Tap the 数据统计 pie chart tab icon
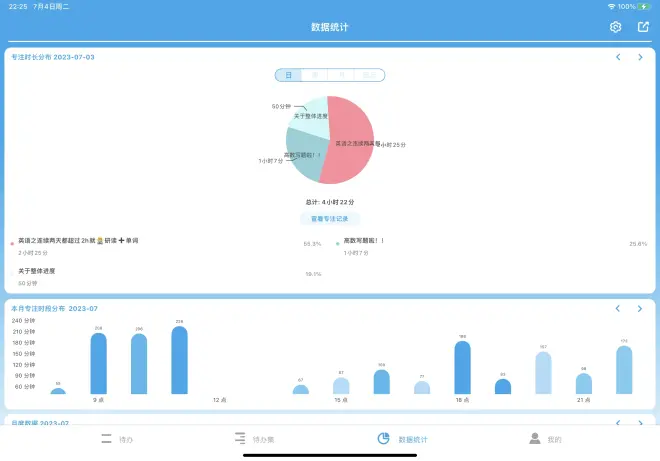 click(x=384, y=439)
